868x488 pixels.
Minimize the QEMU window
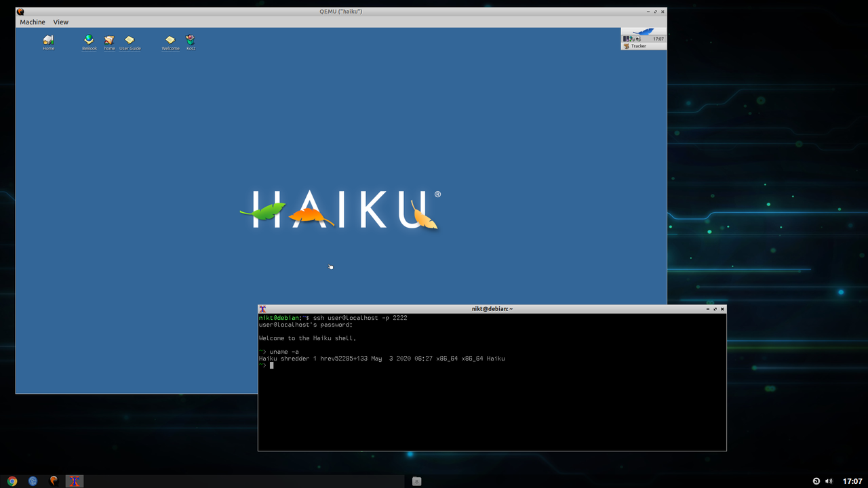pyautogui.click(x=648, y=12)
